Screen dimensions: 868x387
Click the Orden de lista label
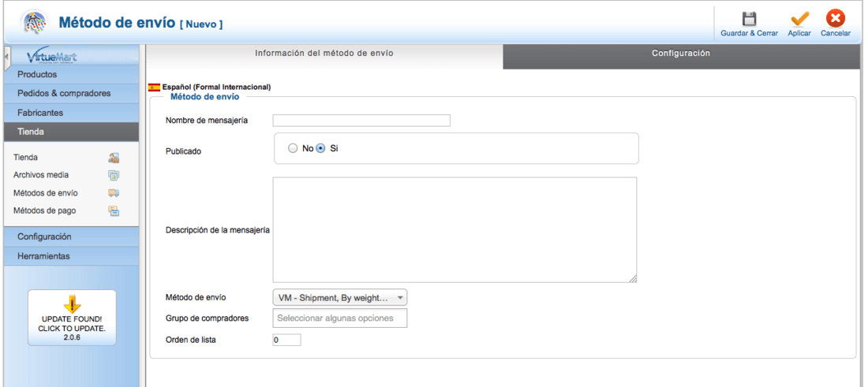point(190,340)
